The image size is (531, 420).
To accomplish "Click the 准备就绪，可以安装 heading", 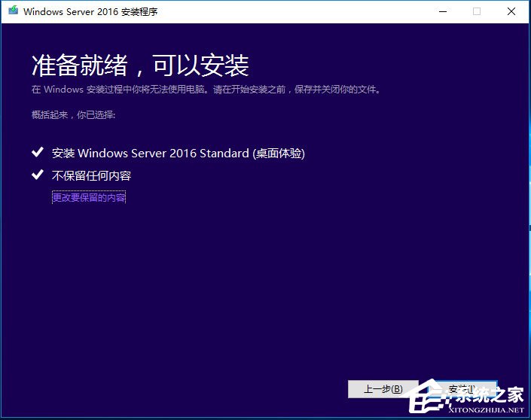I will pyautogui.click(x=140, y=65).
